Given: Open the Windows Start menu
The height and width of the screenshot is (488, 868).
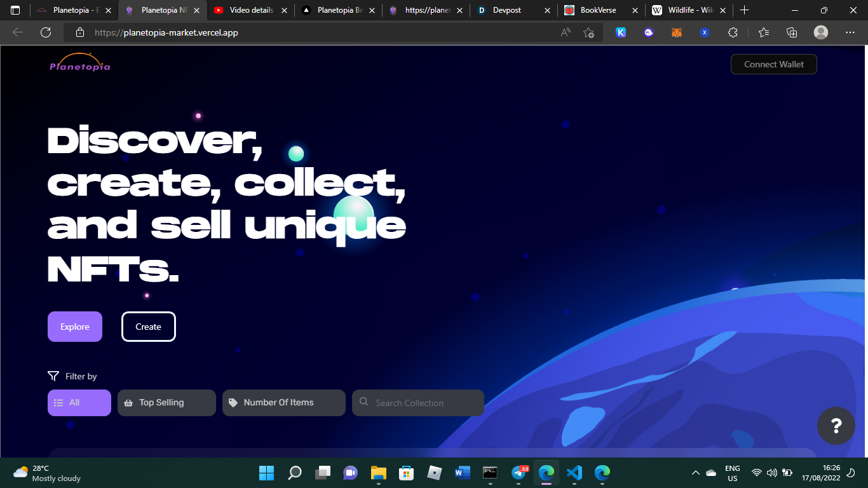Looking at the screenshot, I should (x=267, y=473).
